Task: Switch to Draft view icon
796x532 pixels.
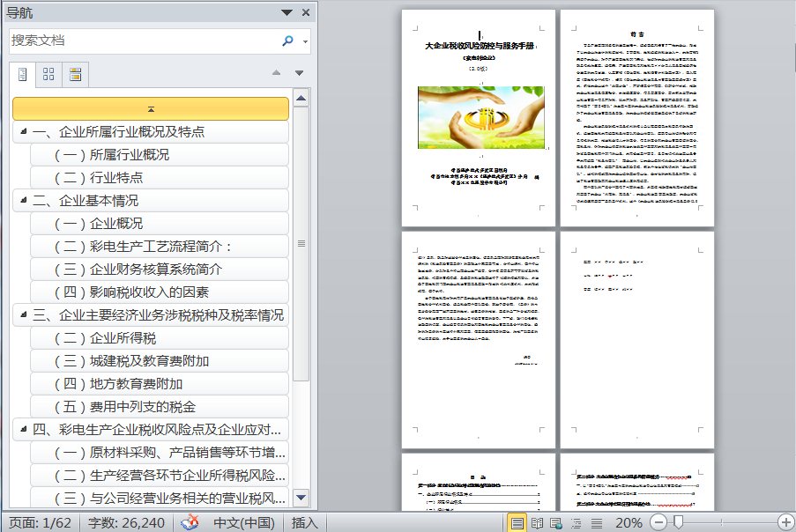Action: [x=596, y=522]
